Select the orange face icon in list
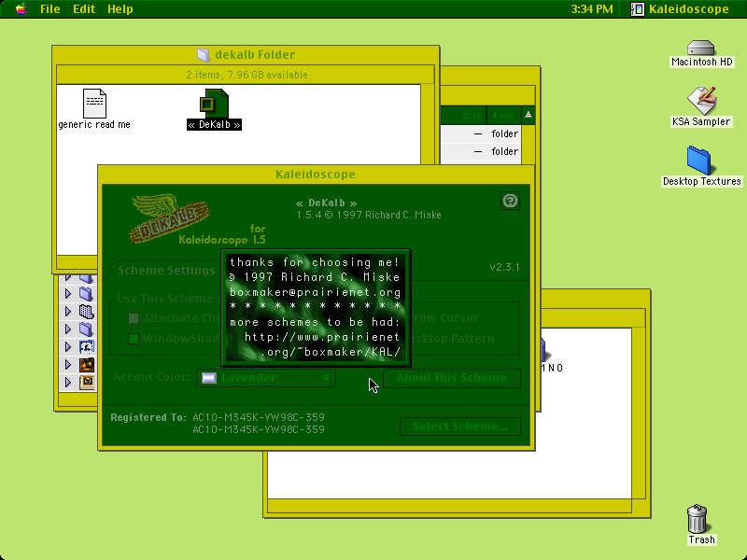This screenshot has height=560, width=747. (x=86, y=364)
